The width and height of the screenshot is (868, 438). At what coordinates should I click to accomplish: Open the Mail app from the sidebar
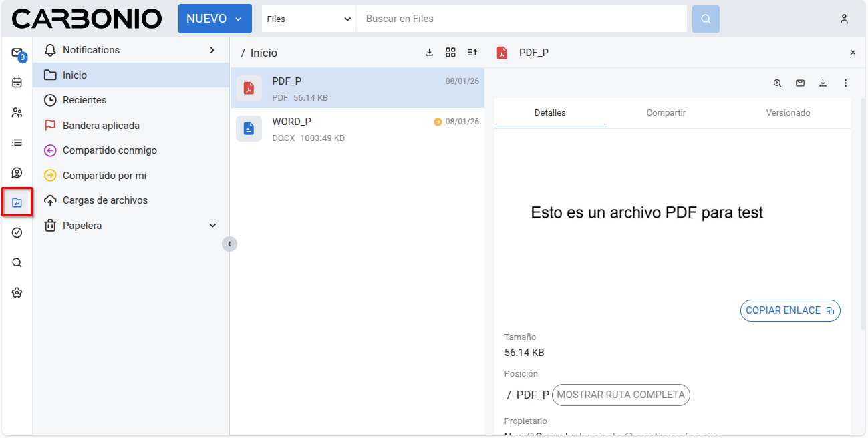point(17,53)
